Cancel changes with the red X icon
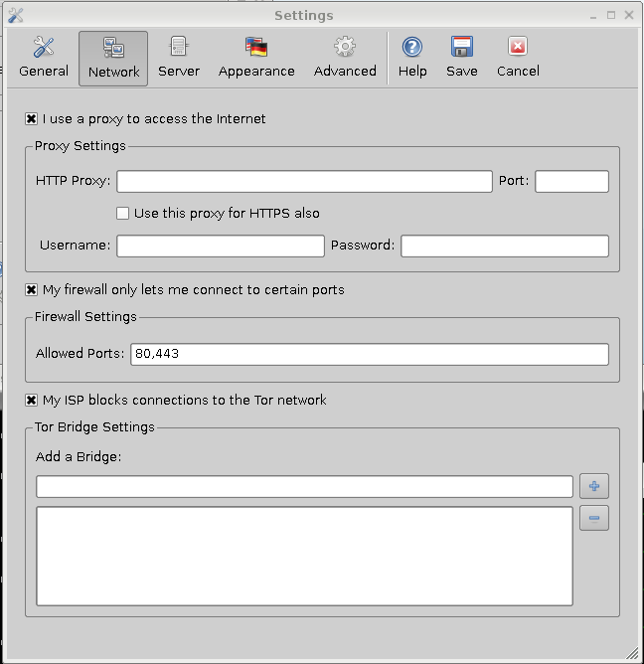 coord(518,58)
